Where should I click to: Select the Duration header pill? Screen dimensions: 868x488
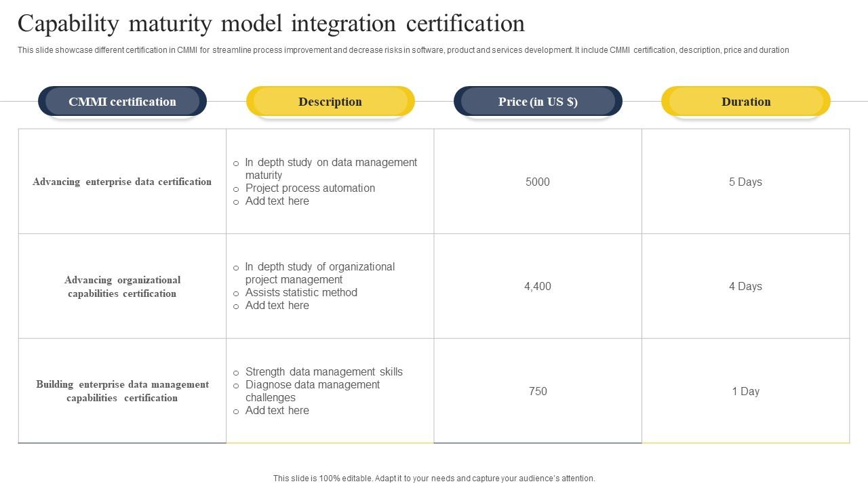(x=746, y=101)
